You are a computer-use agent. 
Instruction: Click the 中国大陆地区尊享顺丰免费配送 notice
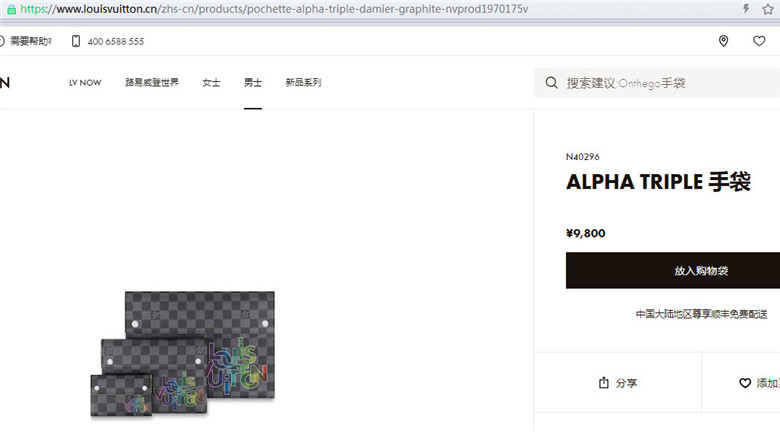tap(701, 314)
